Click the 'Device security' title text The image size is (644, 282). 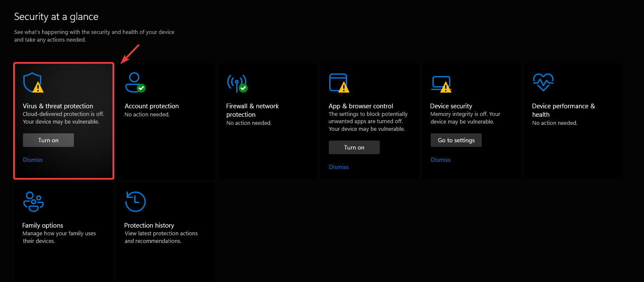451,106
